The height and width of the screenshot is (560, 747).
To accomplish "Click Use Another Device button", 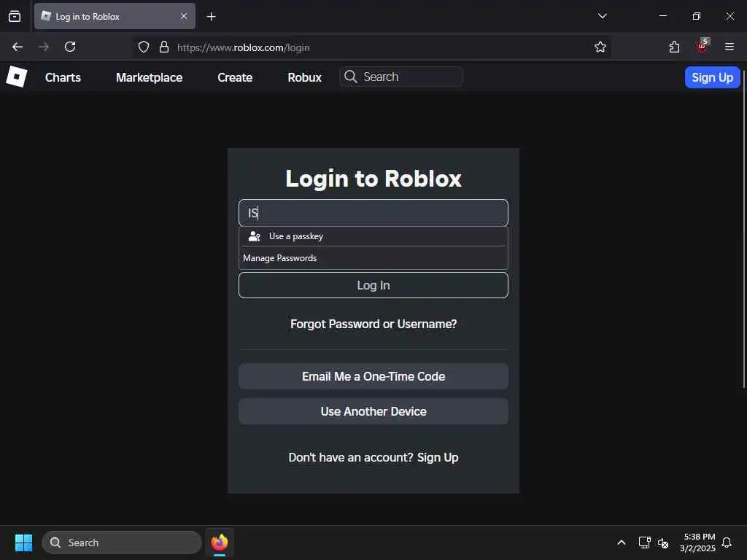I will (373, 411).
